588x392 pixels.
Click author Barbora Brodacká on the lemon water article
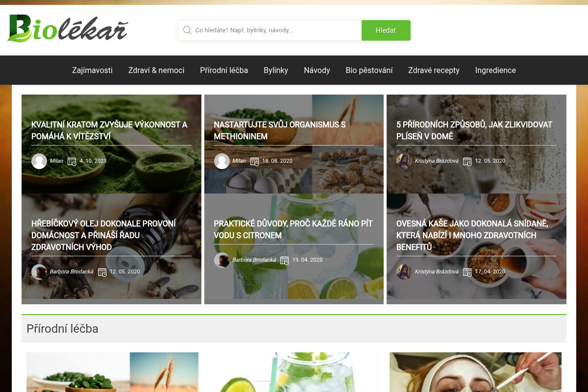tap(254, 260)
